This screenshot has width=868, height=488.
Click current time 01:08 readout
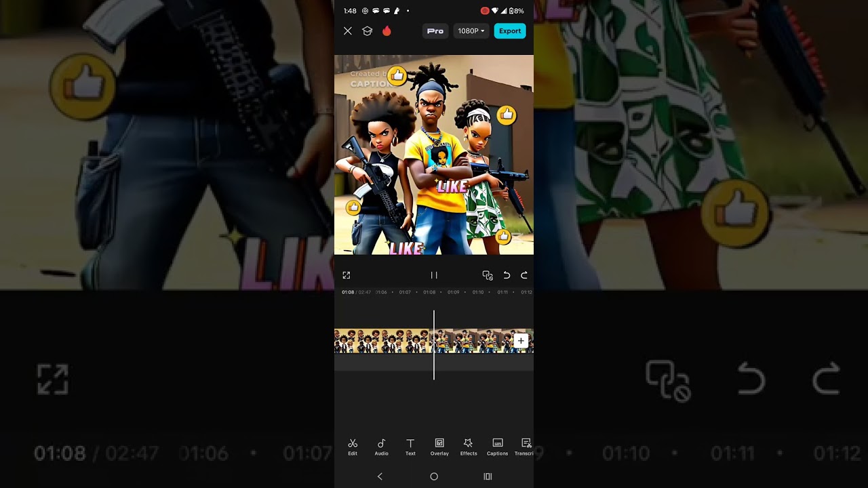point(348,292)
